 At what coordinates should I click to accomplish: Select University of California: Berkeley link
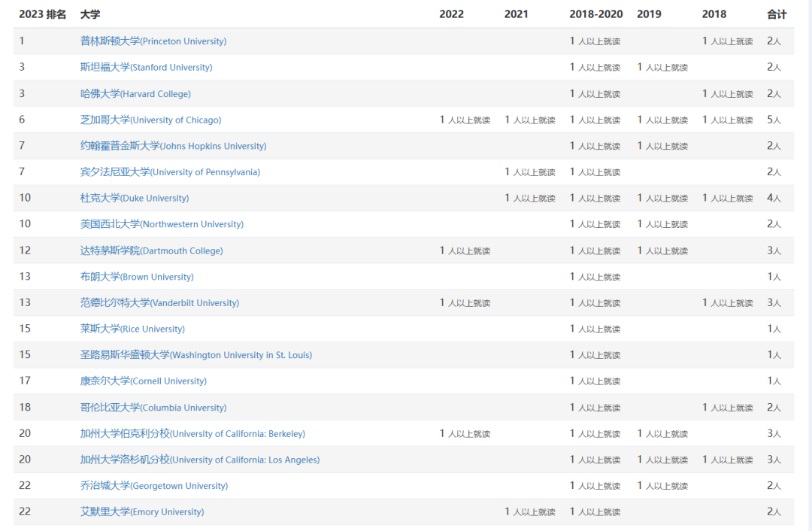pos(192,434)
